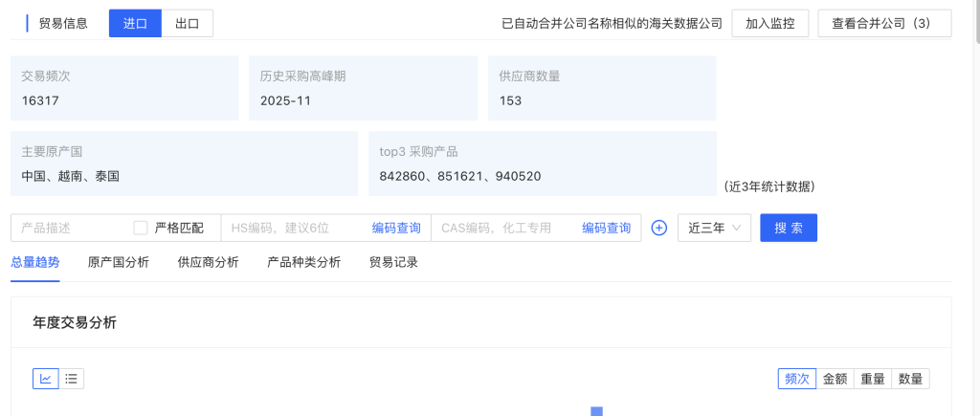Click the 历史采购高峰期 value 2025-11
The width and height of the screenshot is (980, 416).
(285, 100)
